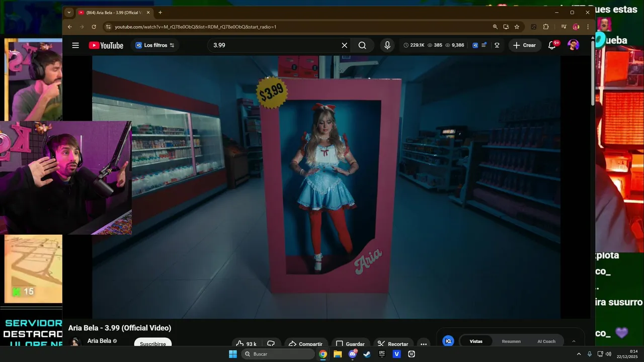The width and height of the screenshot is (644, 362).
Task: Open the Aria Bela channel name link
Action: pyautogui.click(x=99, y=341)
